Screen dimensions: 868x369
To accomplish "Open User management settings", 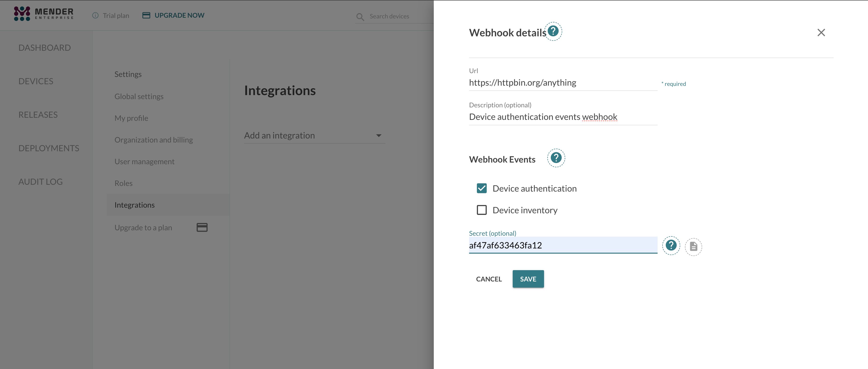I will tap(144, 162).
